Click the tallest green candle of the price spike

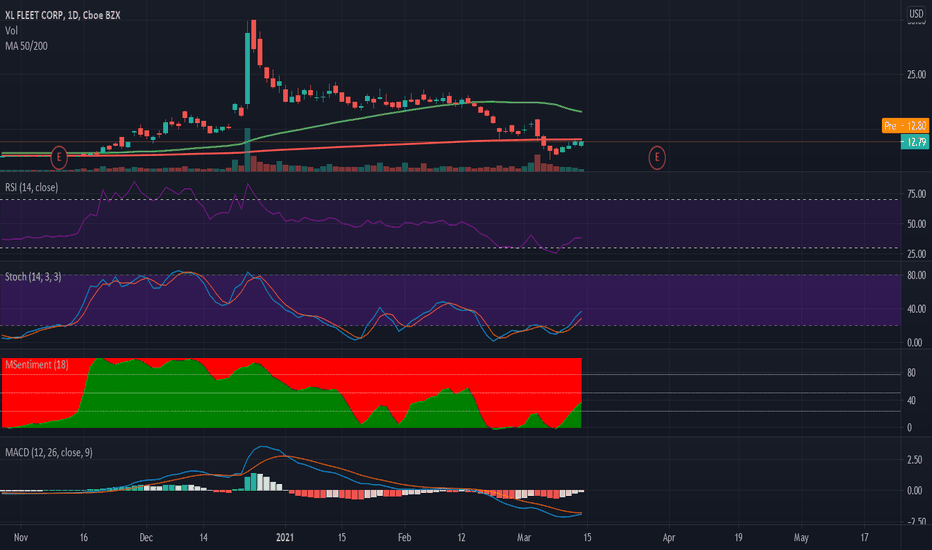click(x=247, y=68)
